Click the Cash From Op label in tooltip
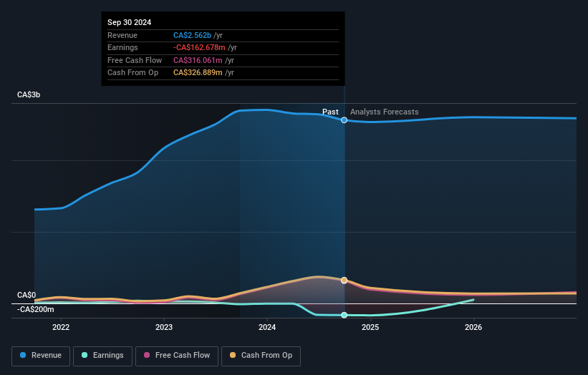 tap(132, 73)
